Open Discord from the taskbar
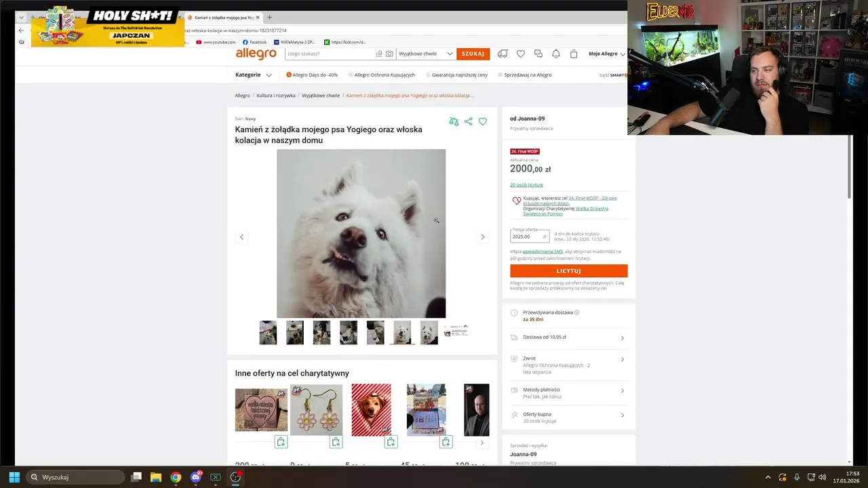The width and height of the screenshot is (868, 488). coord(196,477)
